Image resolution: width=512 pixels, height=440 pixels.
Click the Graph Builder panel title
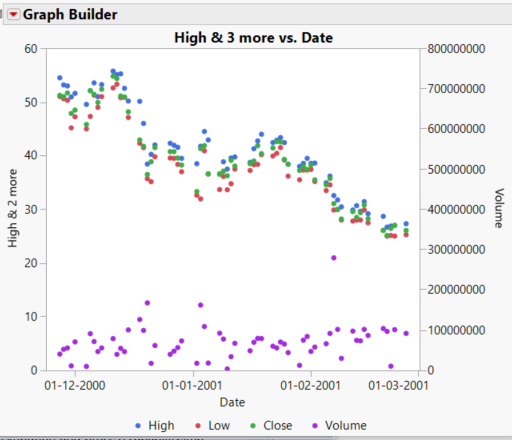tap(70, 15)
